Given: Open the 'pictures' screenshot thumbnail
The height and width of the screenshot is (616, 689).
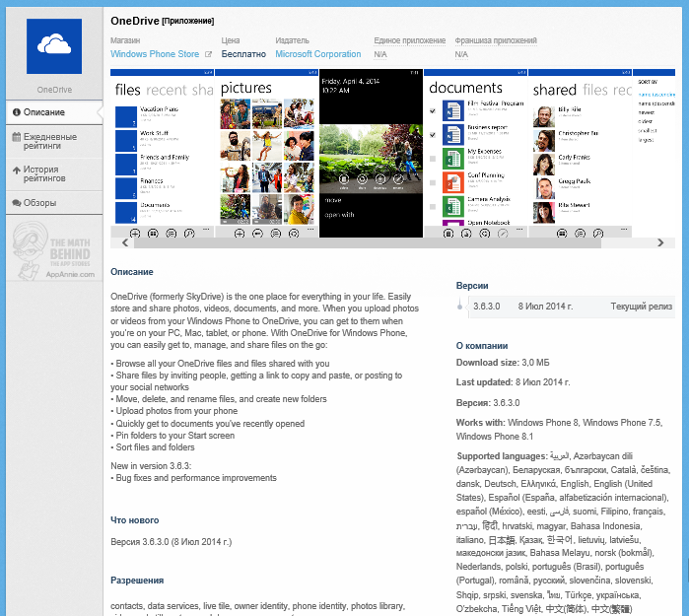Looking at the screenshot, I should point(267,154).
